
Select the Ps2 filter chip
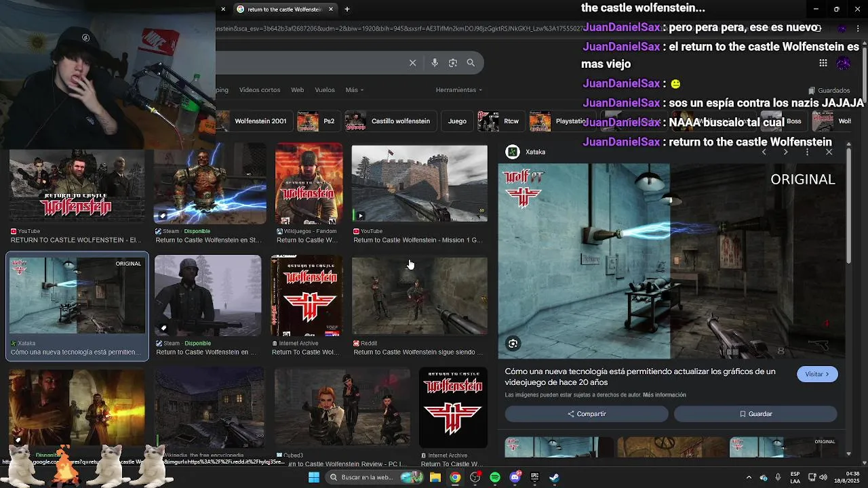(319, 121)
